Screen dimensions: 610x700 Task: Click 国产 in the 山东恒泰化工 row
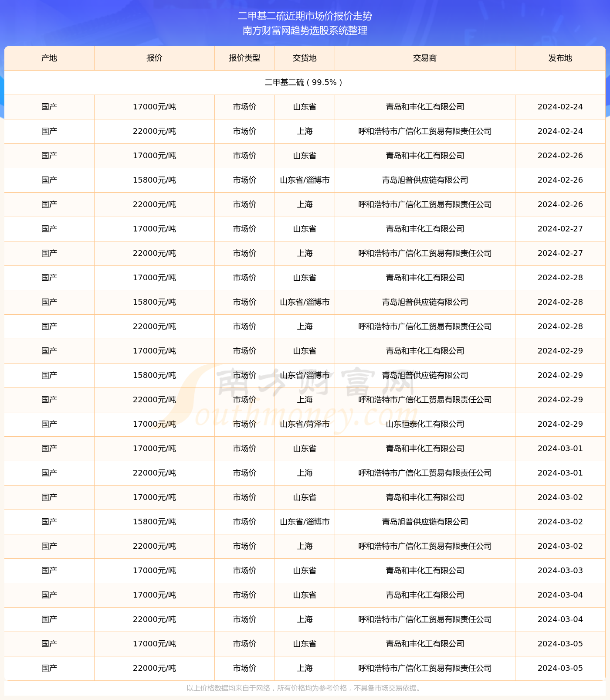tap(49, 424)
